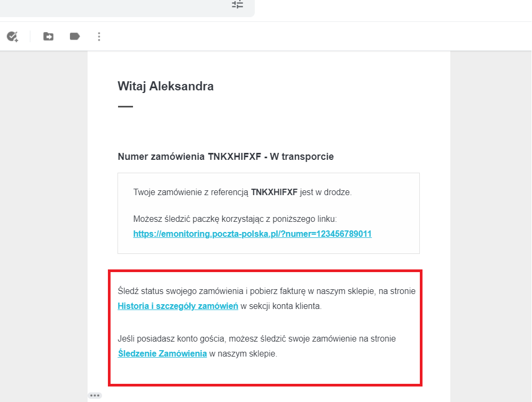Open the Historia i szczegóły zamówień link
This screenshot has width=532, height=402.
(x=178, y=306)
